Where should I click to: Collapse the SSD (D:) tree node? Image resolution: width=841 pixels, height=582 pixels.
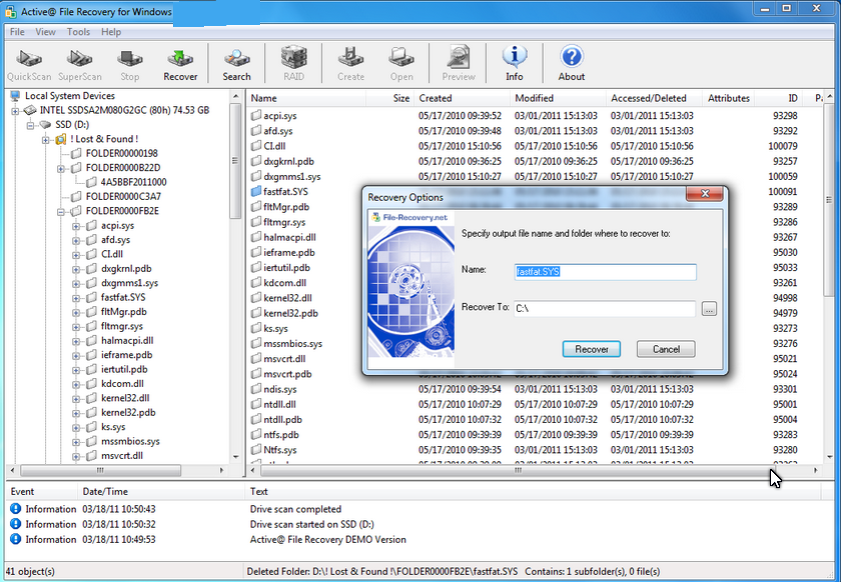click(31, 125)
